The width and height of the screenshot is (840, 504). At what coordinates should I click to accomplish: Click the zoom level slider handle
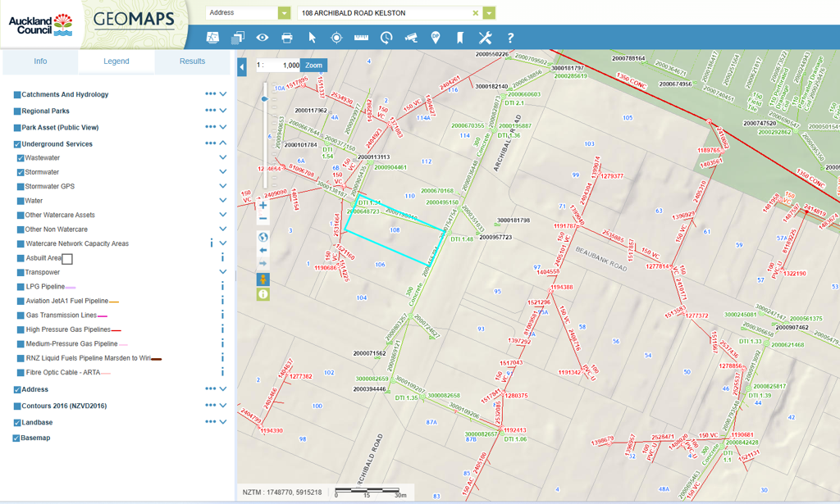coord(263,99)
